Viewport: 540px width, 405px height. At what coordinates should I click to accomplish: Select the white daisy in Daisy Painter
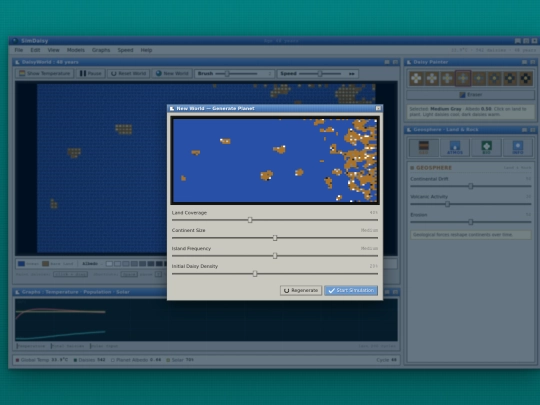tap(416, 79)
